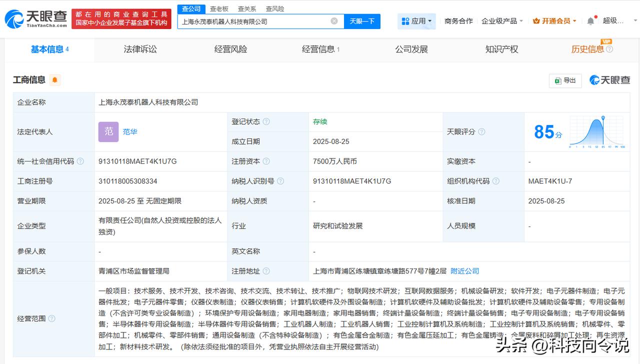
Task: Click the credit code 91310118MAET4K1U7G value
Action: (138, 161)
